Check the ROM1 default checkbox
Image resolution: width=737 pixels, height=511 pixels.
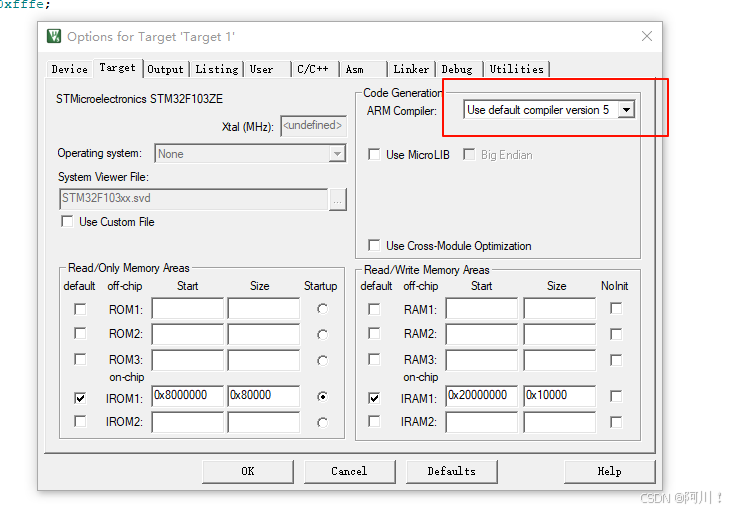click(x=80, y=309)
